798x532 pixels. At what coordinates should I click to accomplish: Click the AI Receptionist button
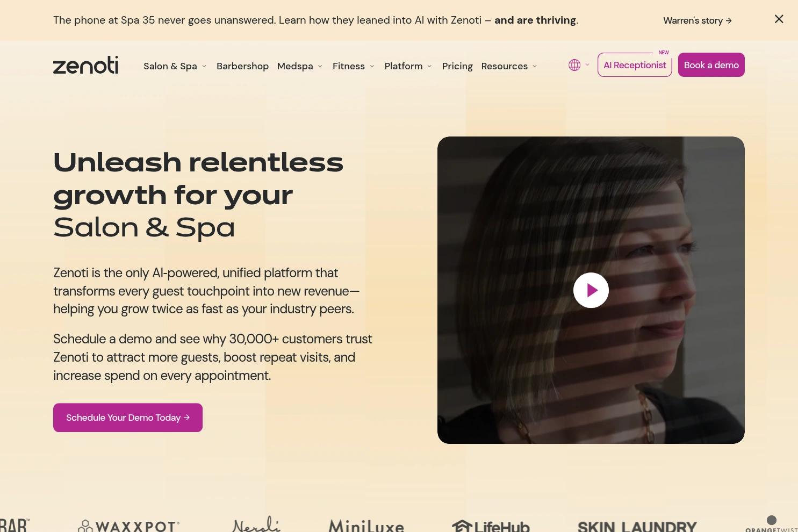tap(635, 65)
